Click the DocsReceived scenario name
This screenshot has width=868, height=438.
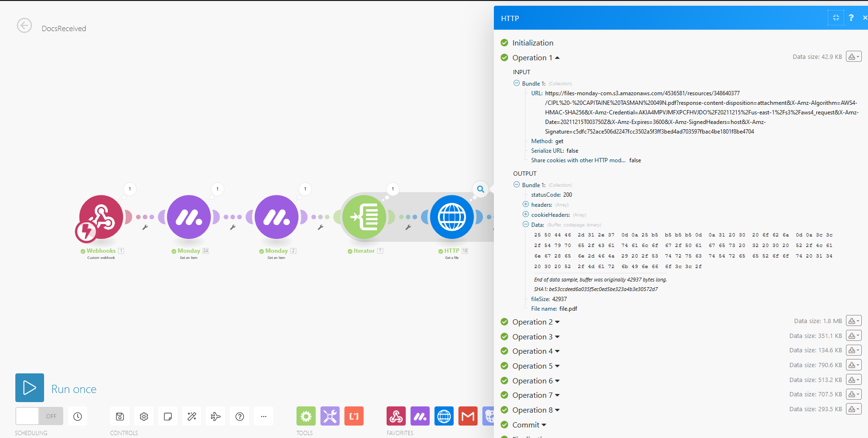64,29
